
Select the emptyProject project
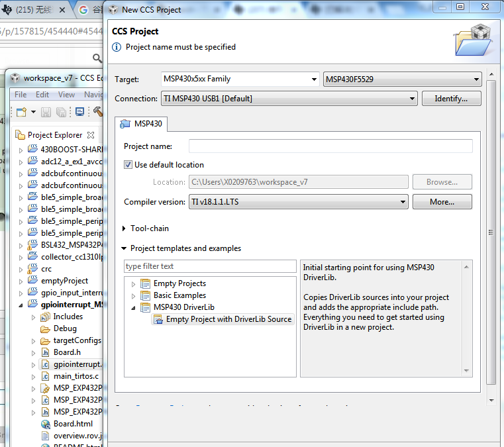64,281
